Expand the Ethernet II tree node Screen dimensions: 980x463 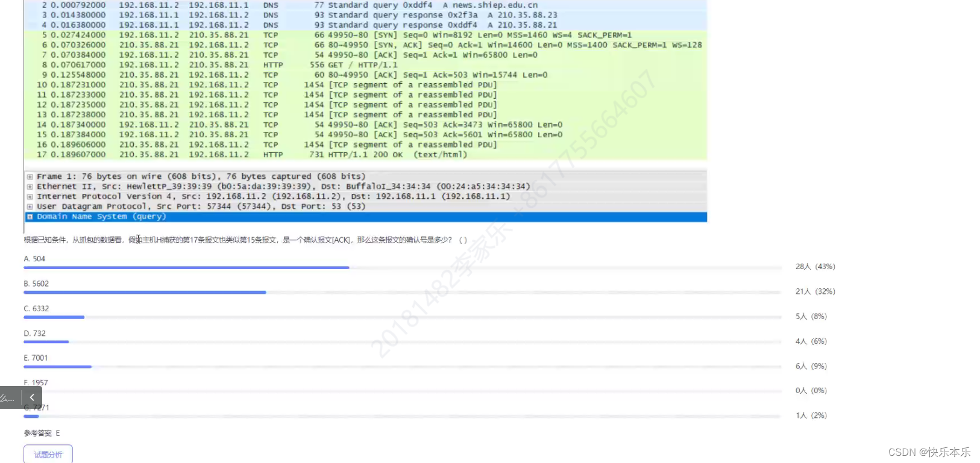[x=30, y=187]
